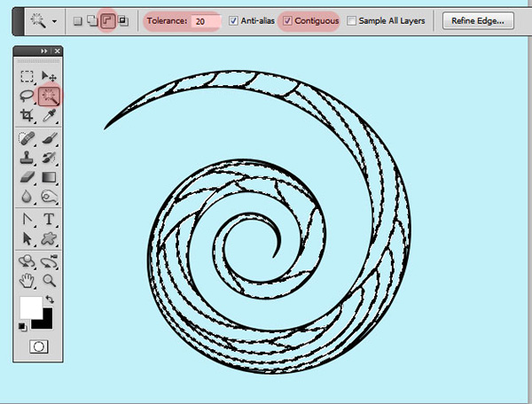Select the Lasso tool
Screen dimensions: 532x404
point(27,96)
